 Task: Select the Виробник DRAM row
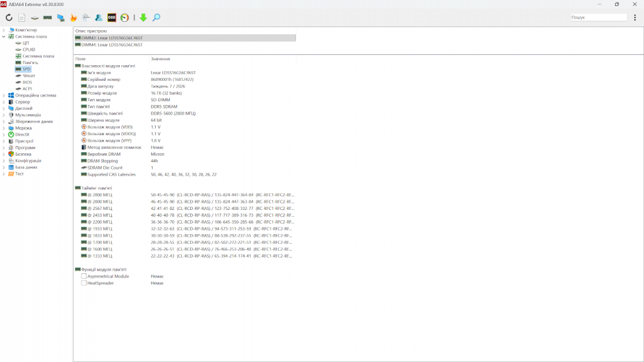click(x=185, y=154)
